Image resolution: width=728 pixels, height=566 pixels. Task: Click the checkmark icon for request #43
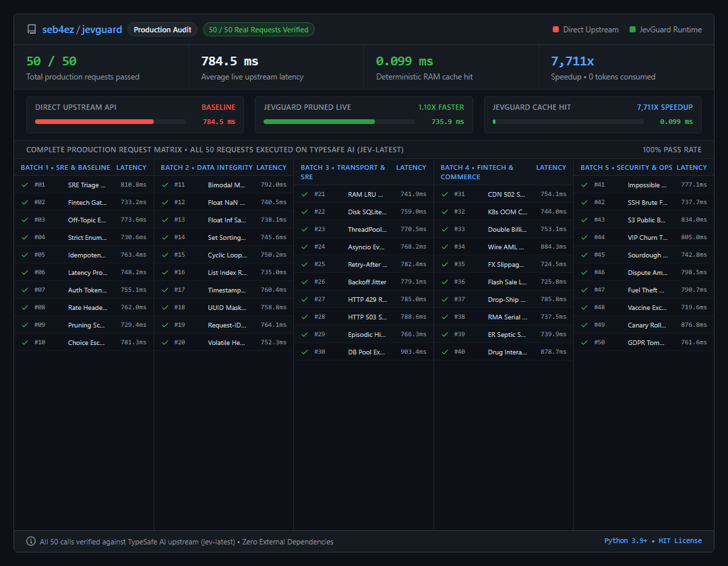584,220
